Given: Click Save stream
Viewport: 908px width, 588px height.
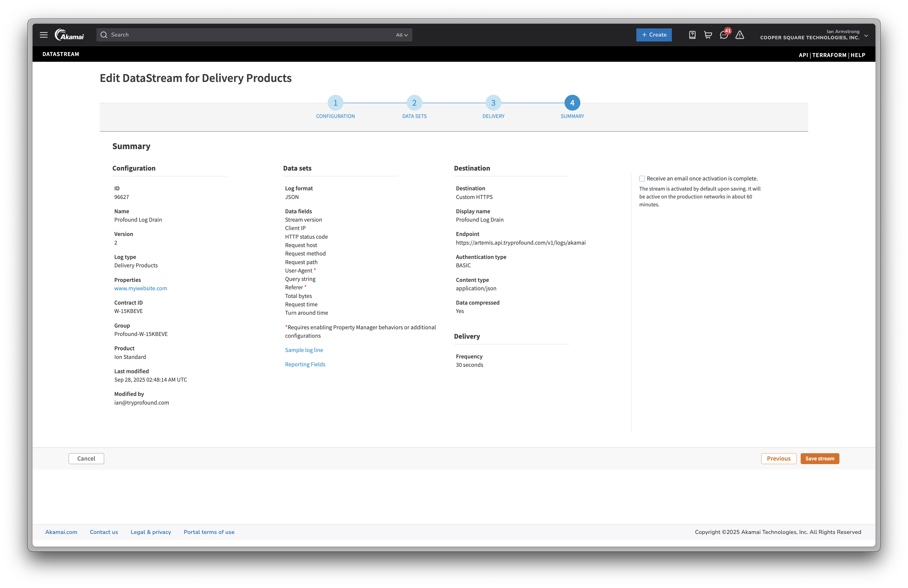Looking at the screenshot, I should click(820, 458).
